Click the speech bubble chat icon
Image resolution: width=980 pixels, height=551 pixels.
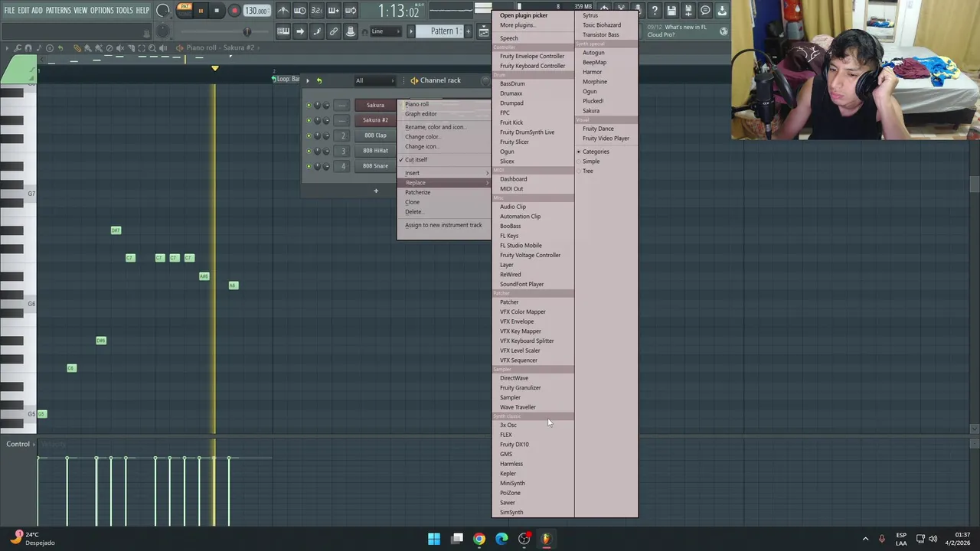(x=705, y=11)
